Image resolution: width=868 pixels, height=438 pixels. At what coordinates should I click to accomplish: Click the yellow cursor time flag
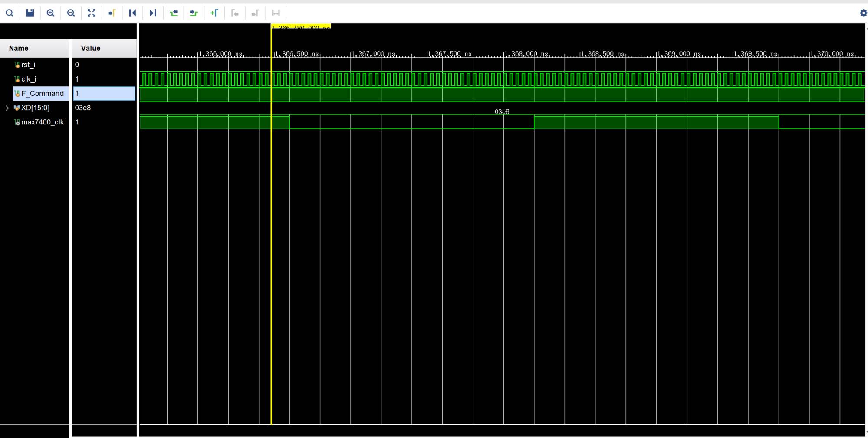[301, 27]
